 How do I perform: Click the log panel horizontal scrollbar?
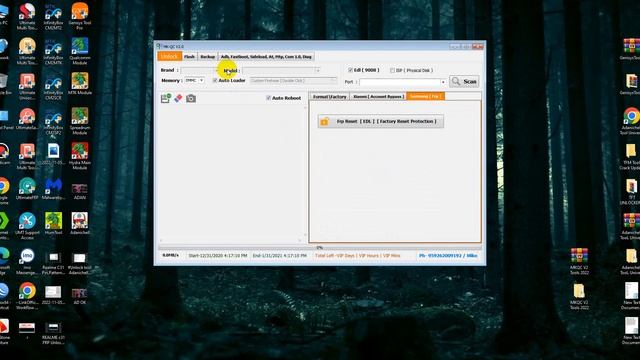click(230, 240)
